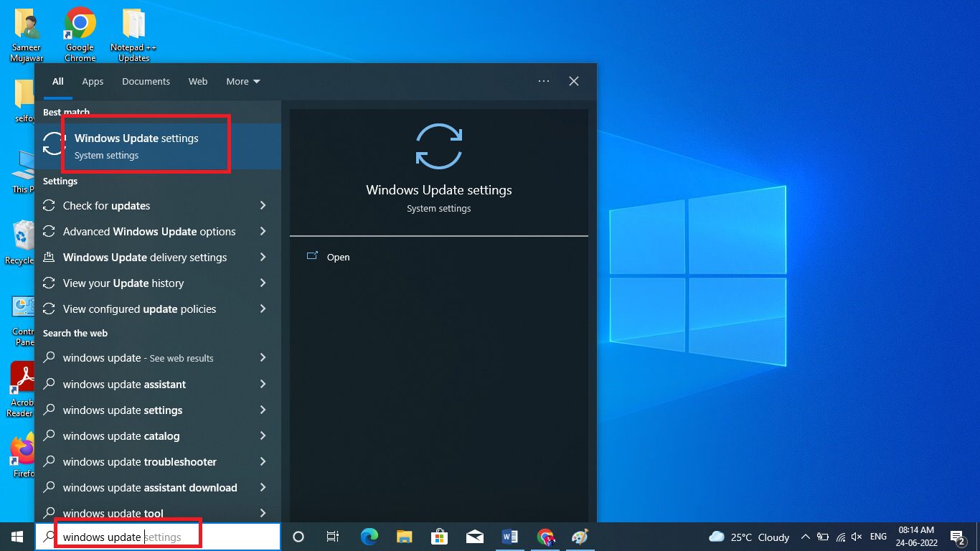
Task: Launch Microsoft Edge from taskbar
Action: [369, 537]
